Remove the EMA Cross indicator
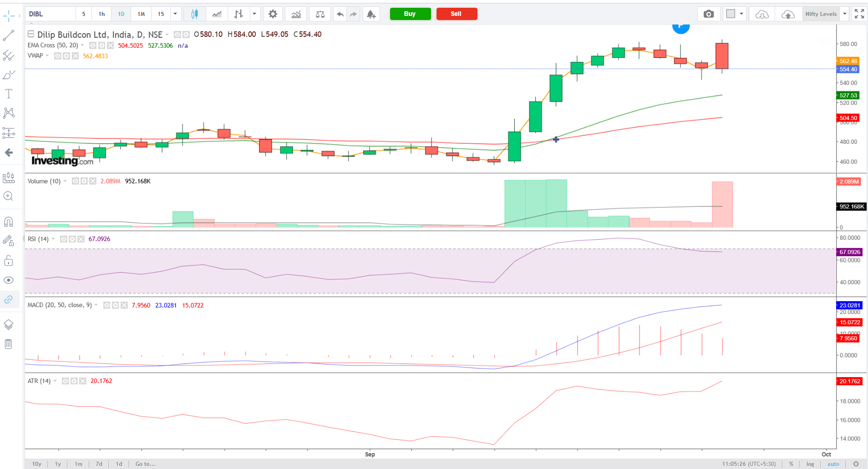 tap(110, 45)
